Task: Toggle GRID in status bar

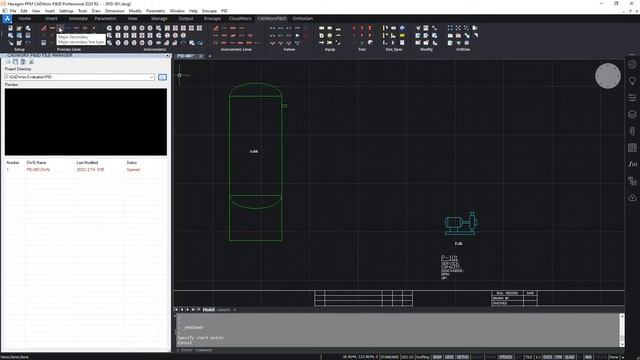Action: 449,357
